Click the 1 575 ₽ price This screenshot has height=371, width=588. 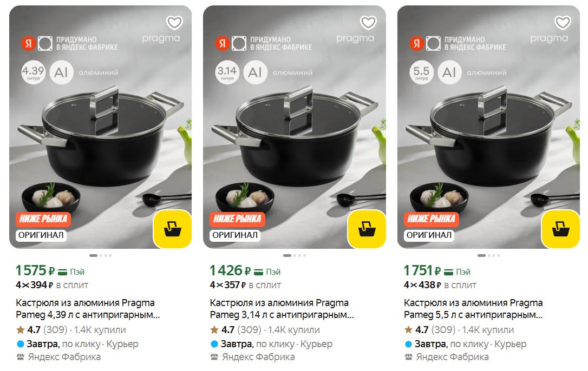36,270
